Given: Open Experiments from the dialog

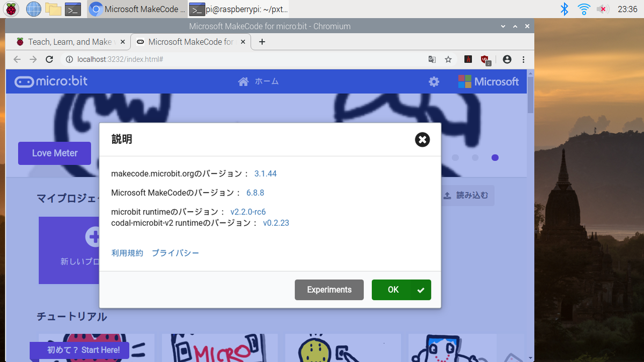Looking at the screenshot, I should tap(329, 290).
